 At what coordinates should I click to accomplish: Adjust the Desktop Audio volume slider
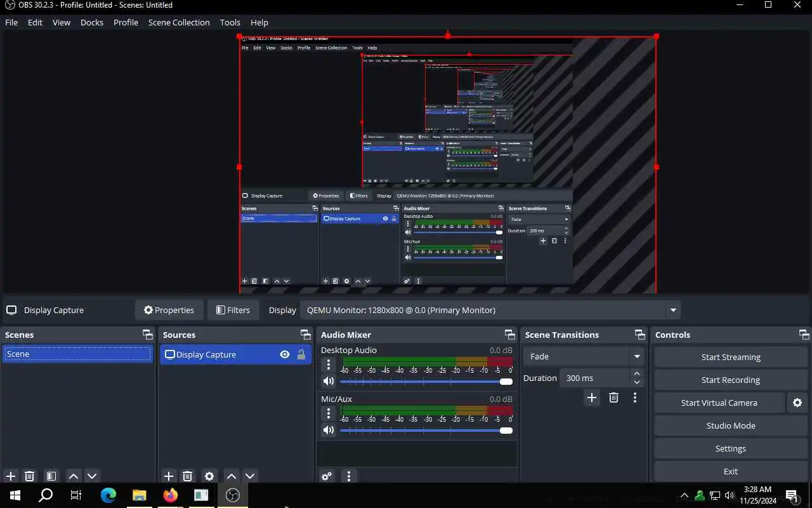[426, 382]
